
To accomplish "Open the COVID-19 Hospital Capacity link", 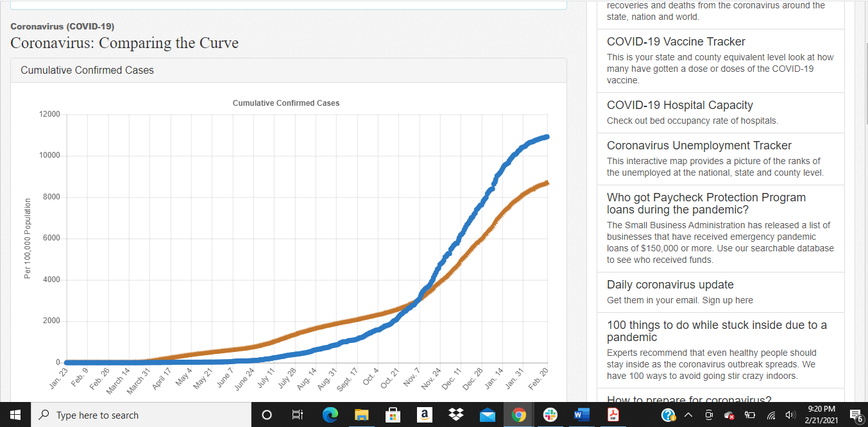I will (x=679, y=105).
